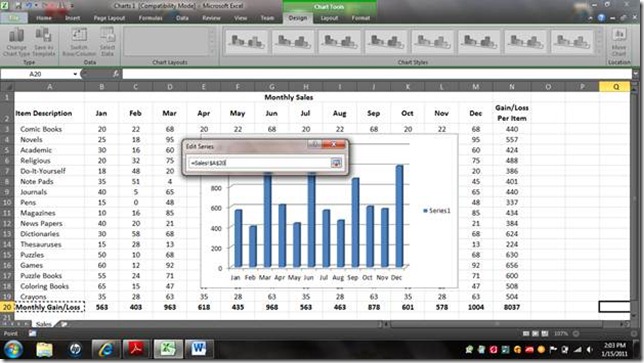This screenshot has width=644, height=363.
Task: Click the Change Chart Type icon
Action: (16, 35)
